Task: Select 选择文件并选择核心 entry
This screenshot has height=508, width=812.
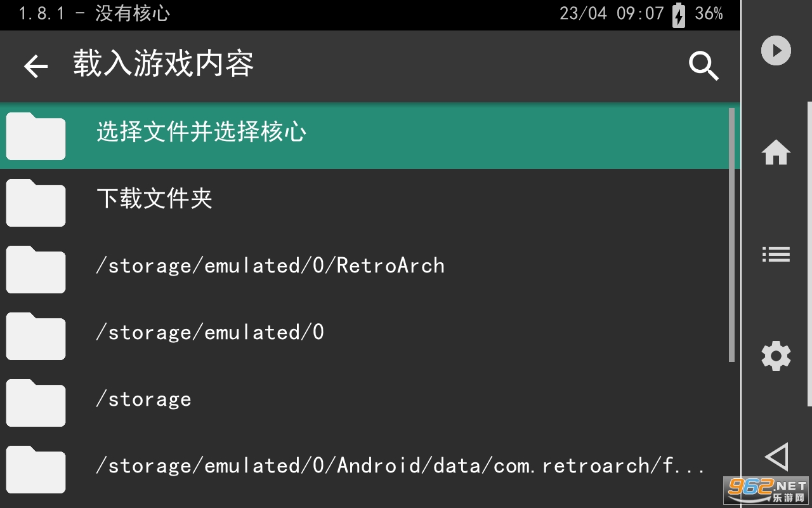Action: (x=202, y=132)
